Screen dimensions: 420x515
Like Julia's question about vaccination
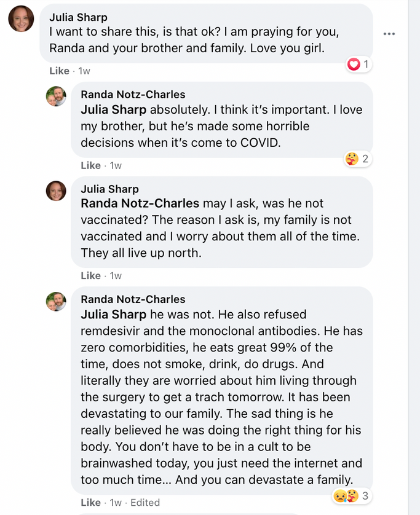(90, 276)
